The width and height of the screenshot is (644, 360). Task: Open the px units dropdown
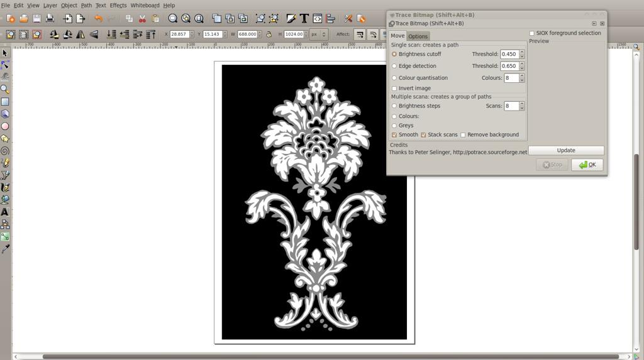318,35
